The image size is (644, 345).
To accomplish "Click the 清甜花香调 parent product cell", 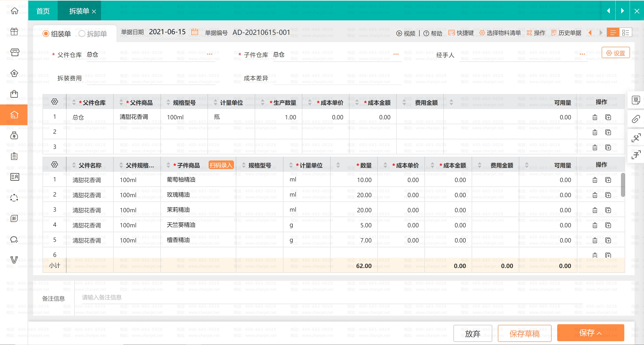I will 137,117.
